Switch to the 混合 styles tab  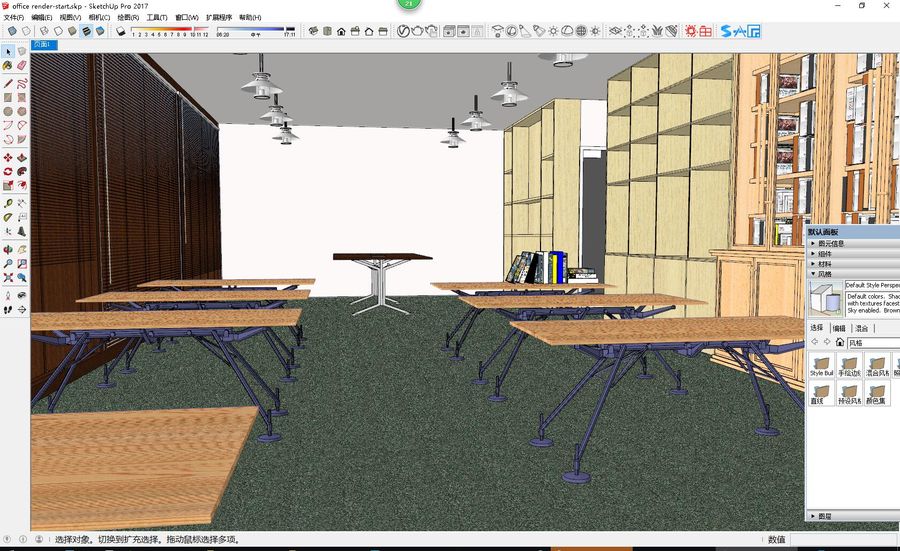[862, 328]
